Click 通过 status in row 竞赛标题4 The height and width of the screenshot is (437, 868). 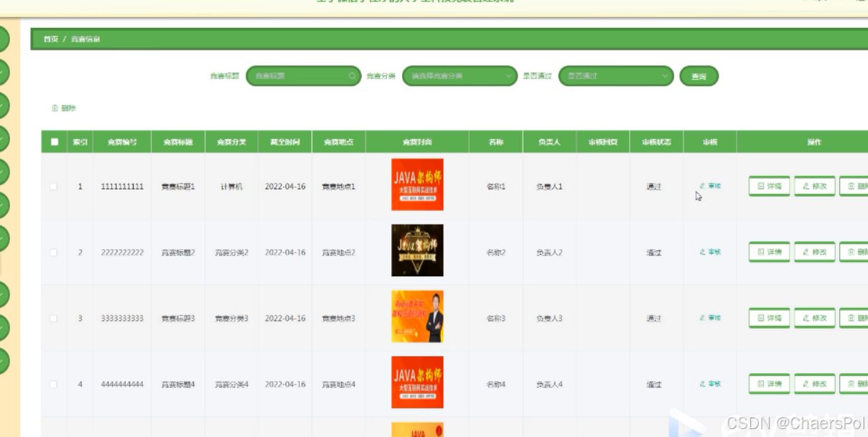pyautogui.click(x=653, y=385)
